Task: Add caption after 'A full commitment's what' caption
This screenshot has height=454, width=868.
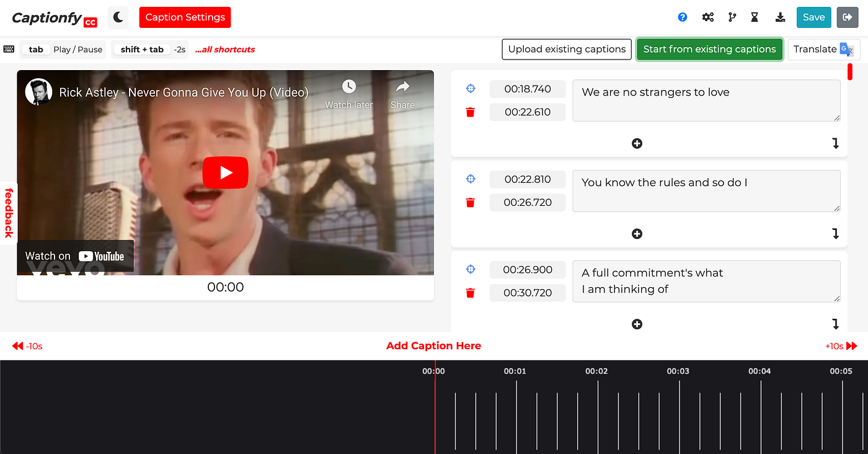Action: (x=637, y=324)
